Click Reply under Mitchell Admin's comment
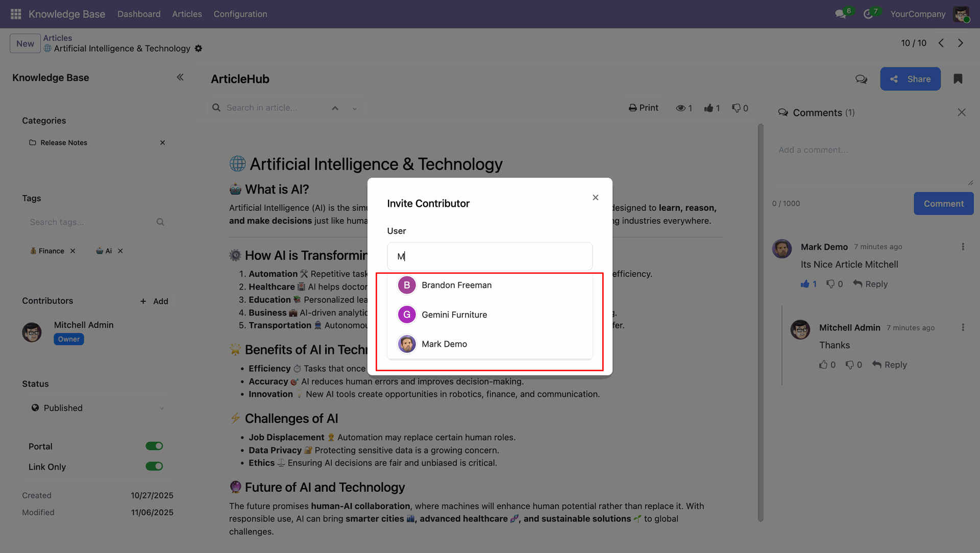 (889, 365)
